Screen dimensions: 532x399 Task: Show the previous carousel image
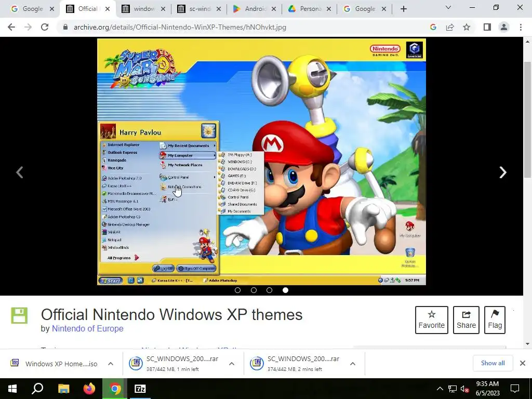(19, 172)
